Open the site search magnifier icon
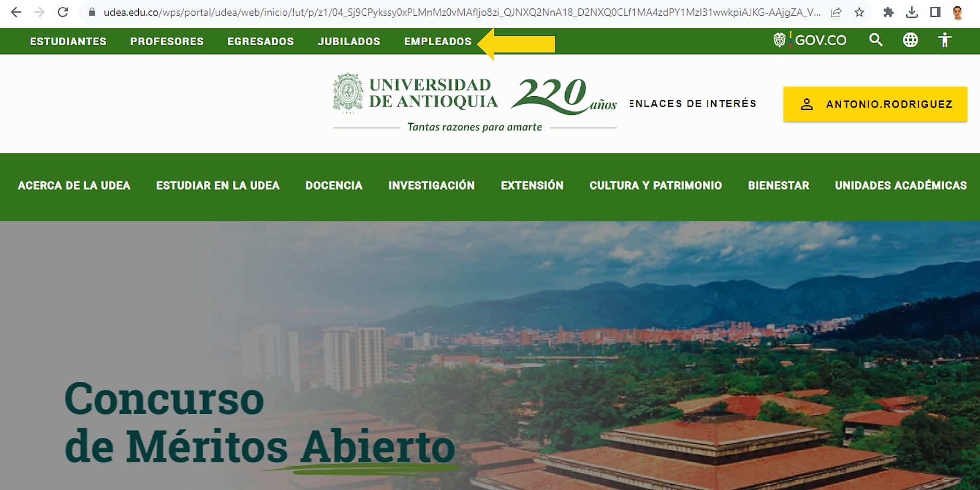Screen dimensions: 980x490 [x=876, y=40]
